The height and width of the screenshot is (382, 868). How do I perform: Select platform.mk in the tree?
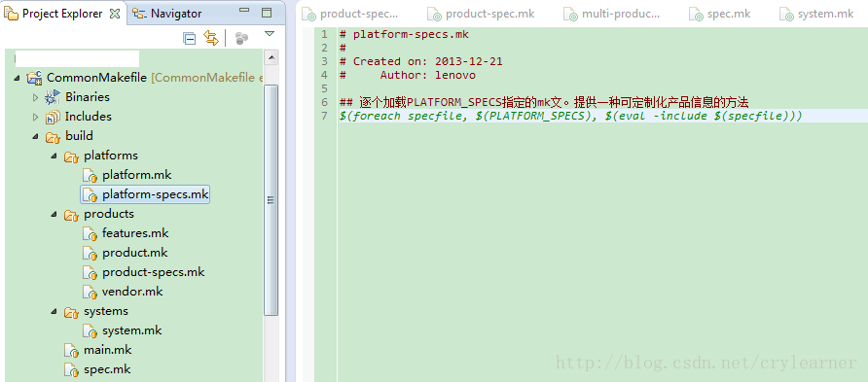(137, 175)
